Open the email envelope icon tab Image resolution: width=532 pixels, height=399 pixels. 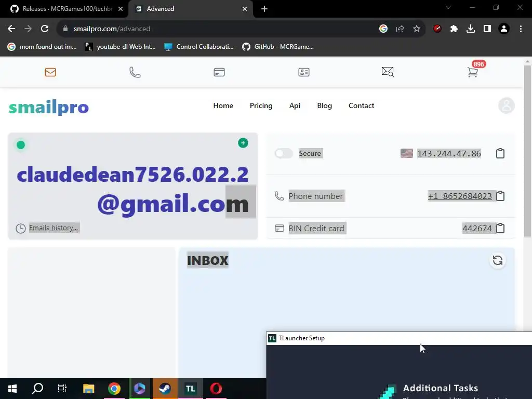click(50, 72)
